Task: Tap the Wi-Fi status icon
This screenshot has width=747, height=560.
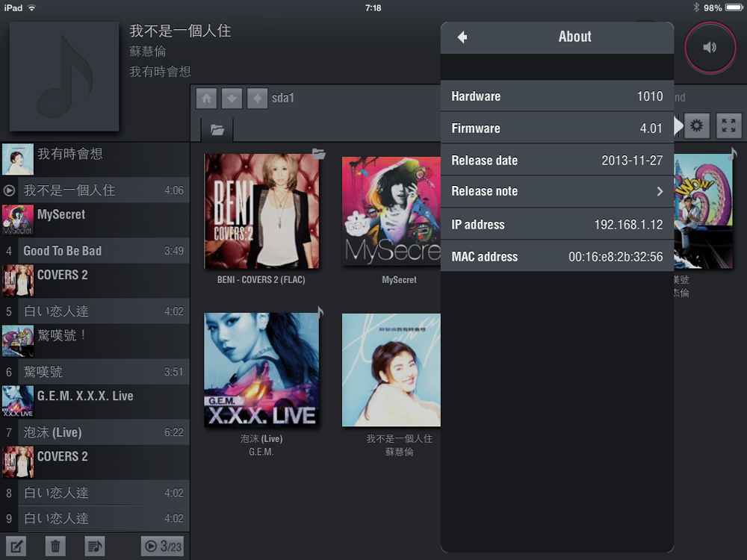Action: (32, 7)
